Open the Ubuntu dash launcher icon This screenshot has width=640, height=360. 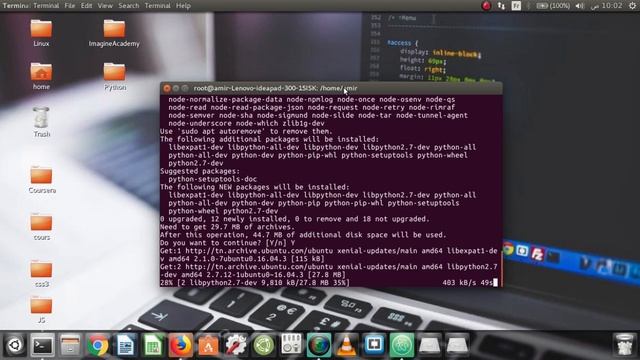click(x=15, y=345)
